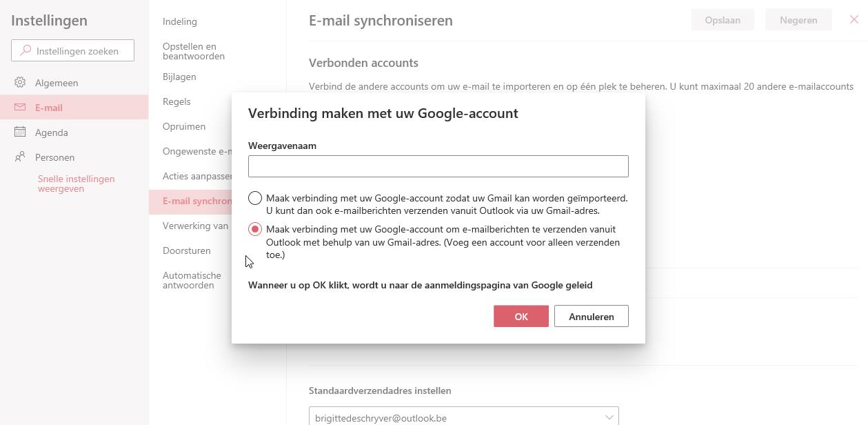
Task: Select the send-only account radio option
Action: 255,230
